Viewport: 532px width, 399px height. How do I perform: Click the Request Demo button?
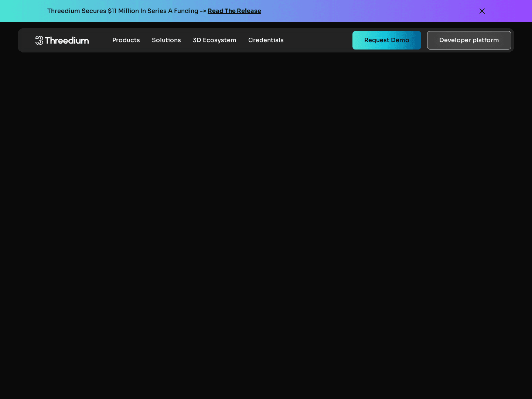tap(386, 40)
